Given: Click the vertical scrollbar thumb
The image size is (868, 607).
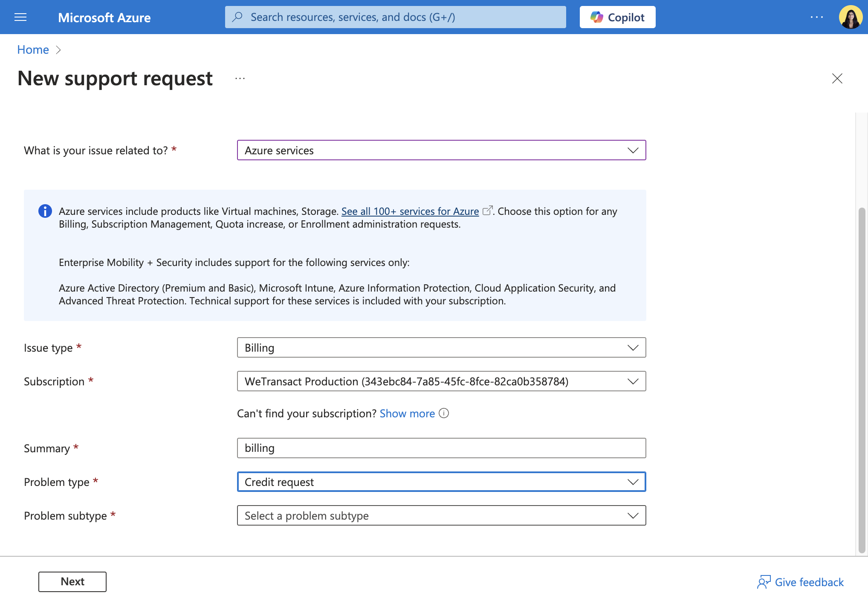Looking at the screenshot, I should [x=862, y=380].
